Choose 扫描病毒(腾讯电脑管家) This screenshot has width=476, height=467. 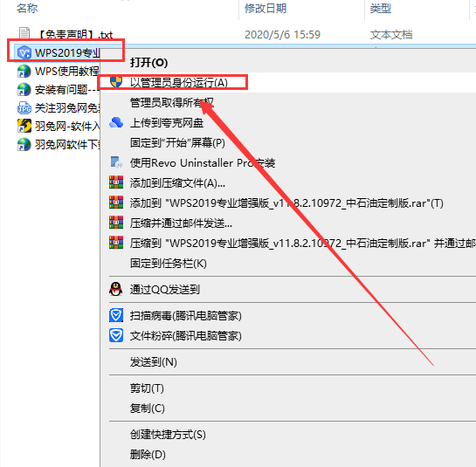click(186, 316)
